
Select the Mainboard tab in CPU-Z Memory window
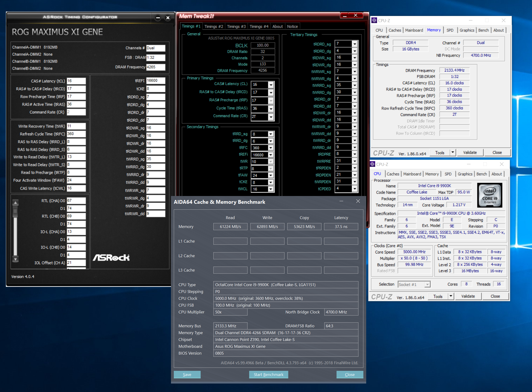(414, 30)
